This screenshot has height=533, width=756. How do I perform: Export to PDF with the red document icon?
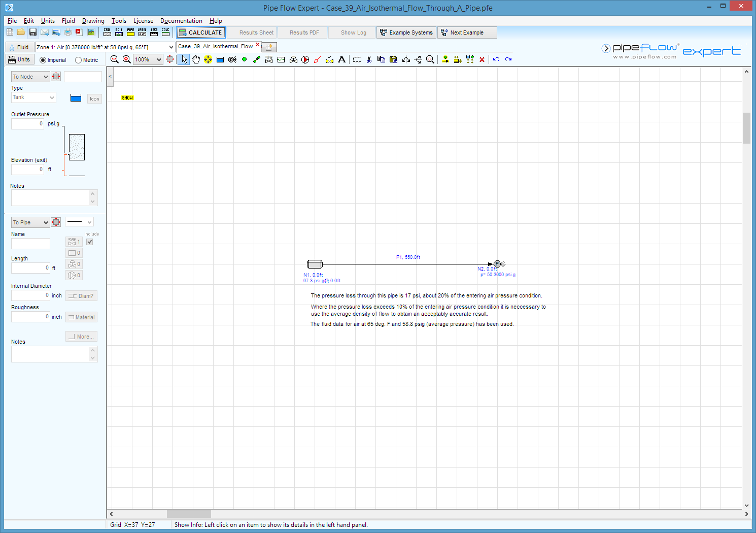(x=79, y=32)
